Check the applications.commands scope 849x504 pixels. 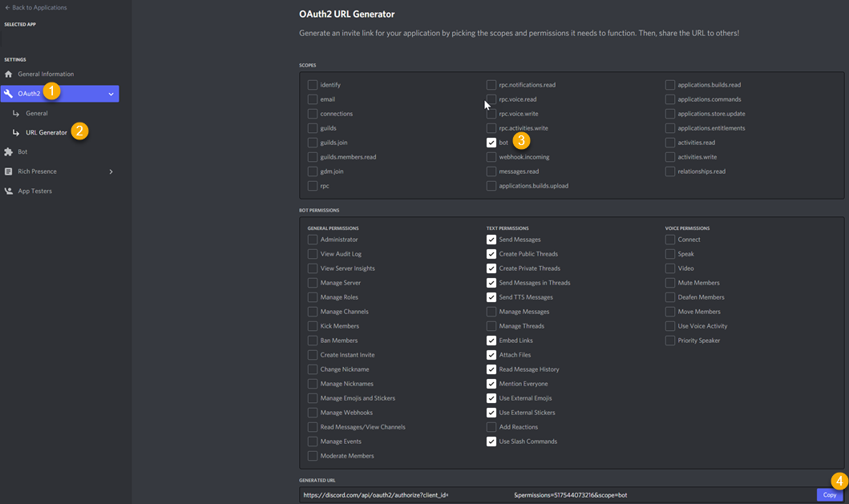(x=669, y=99)
